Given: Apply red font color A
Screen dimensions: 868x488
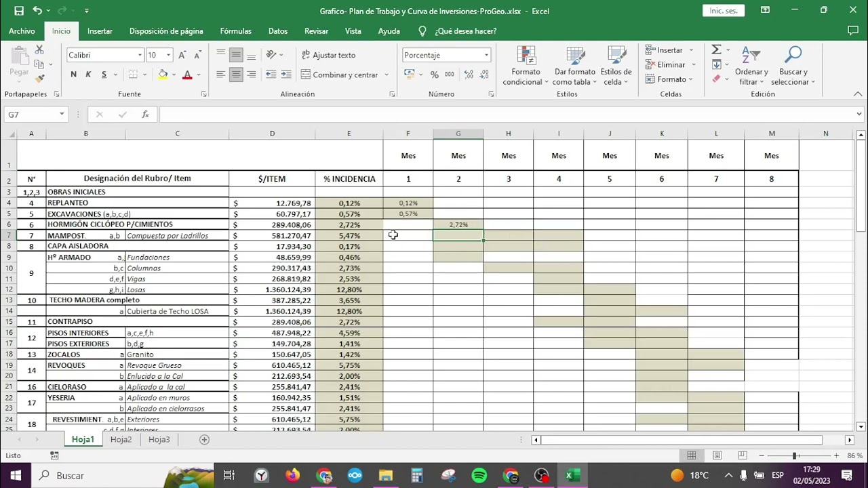Looking at the screenshot, I should click(x=187, y=75).
